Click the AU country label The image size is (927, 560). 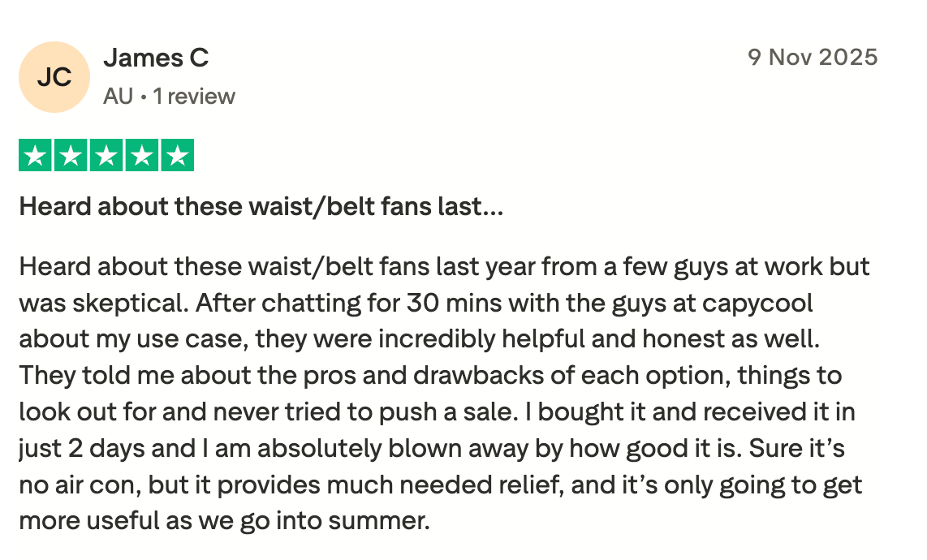(x=118, y=97)
